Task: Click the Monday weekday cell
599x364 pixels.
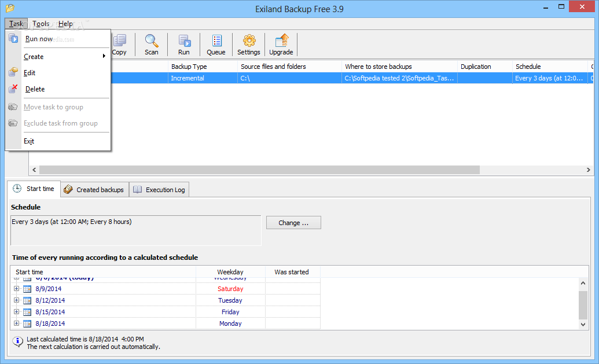Action: 230,323
